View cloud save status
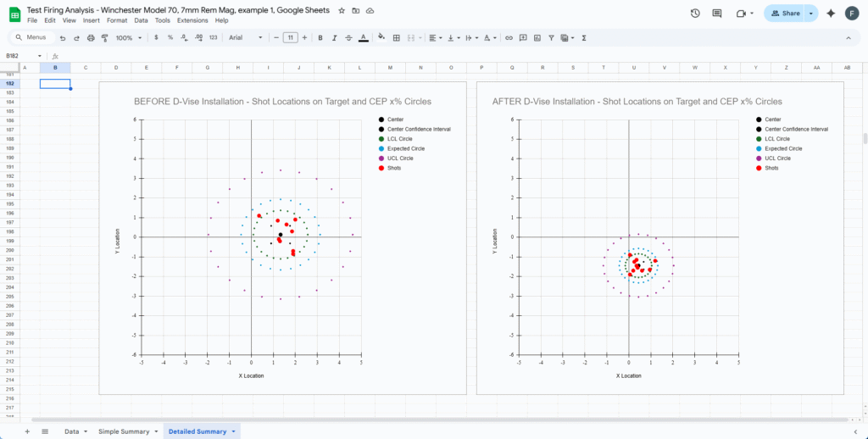The width and height of the screenshot is (868, 439). [x=370, y=10]
